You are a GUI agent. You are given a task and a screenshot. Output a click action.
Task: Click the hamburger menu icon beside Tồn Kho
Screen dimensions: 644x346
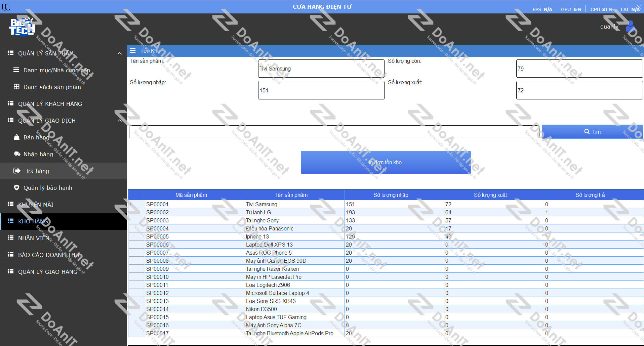[133, 51]
